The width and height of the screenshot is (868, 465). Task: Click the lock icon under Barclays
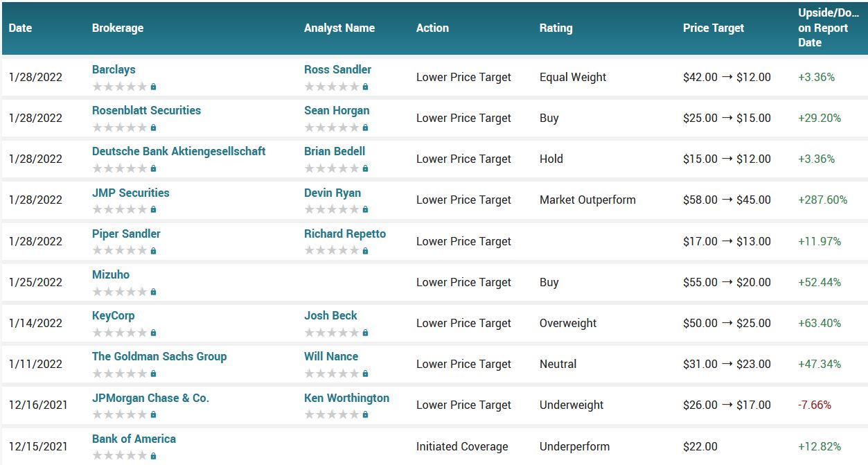point(153,87)
